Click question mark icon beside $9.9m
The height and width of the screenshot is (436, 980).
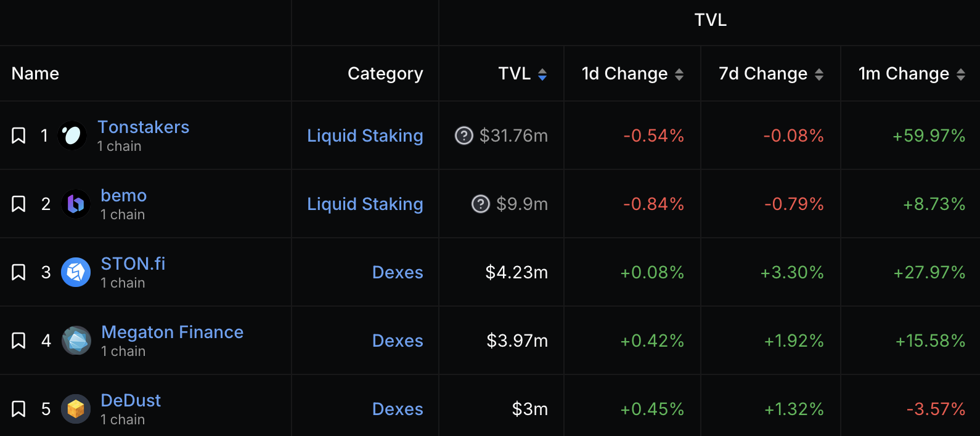pyautogui.click(x=480, y=204)
